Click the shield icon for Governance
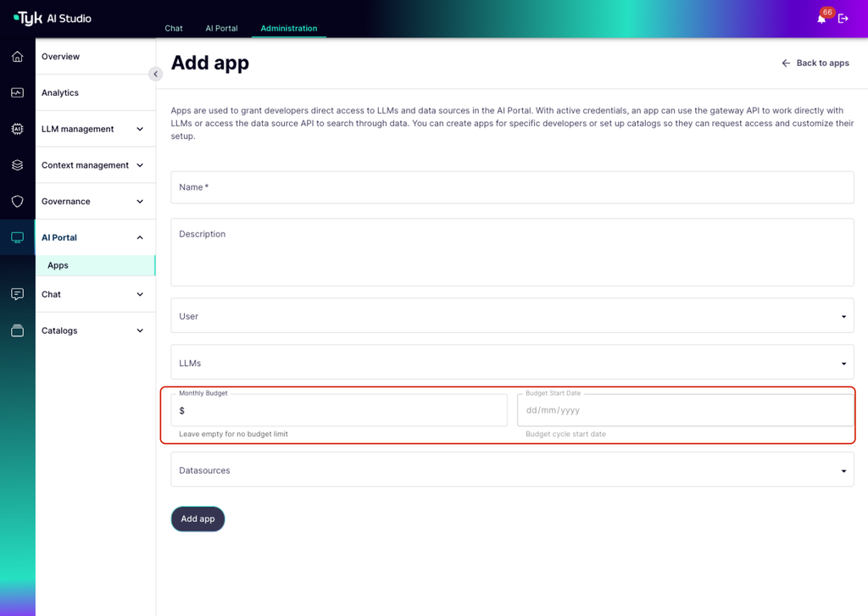868x616 pixels. tap(17, 201)
